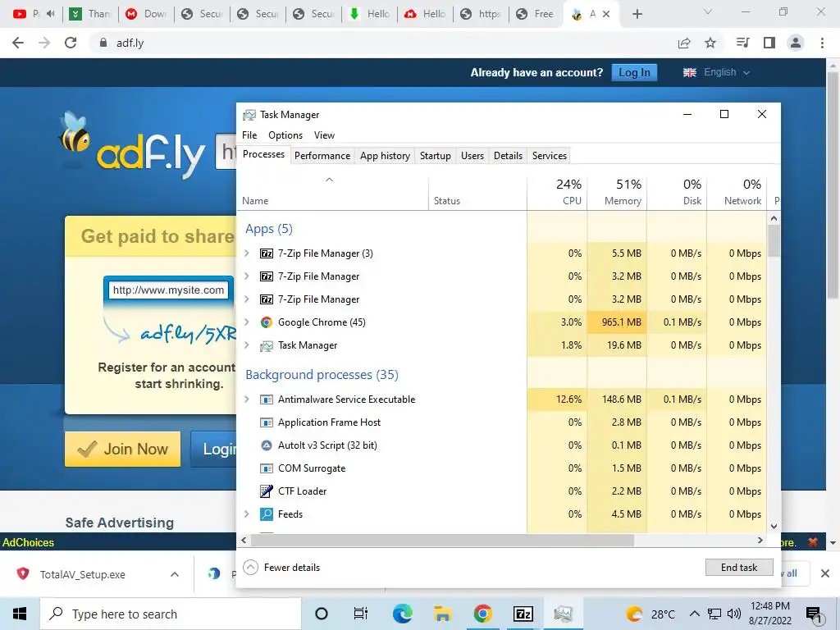Click the AdChoices link
Screen dimensions: 840x630
[29, 542]
